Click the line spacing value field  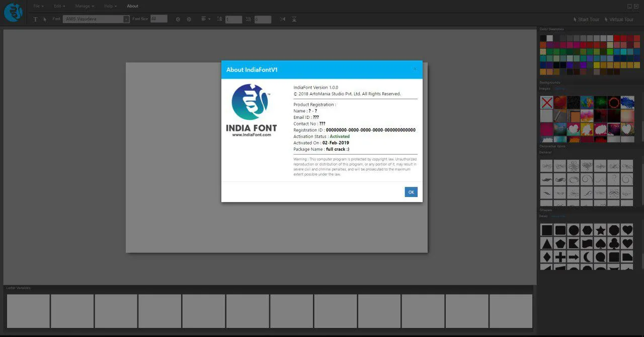[x=233, y=20]
